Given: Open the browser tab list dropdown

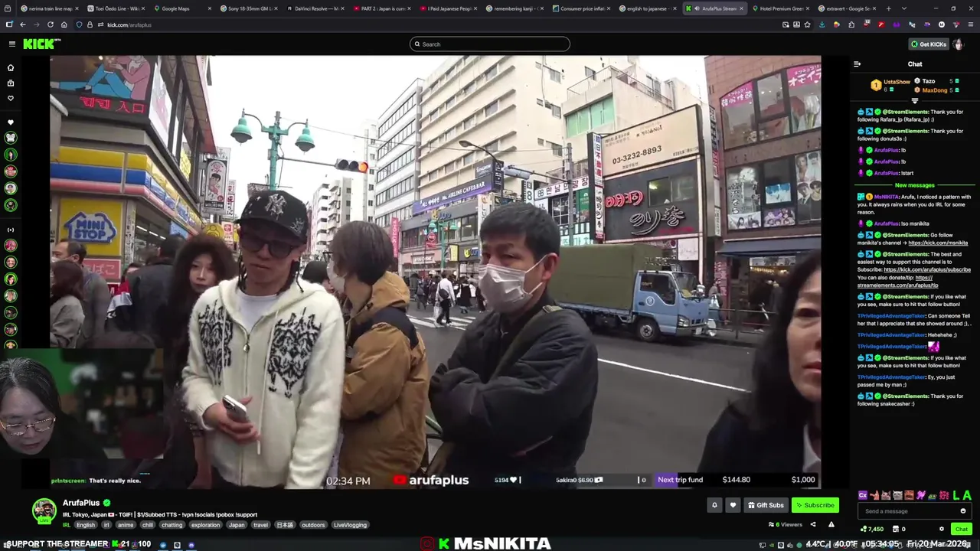Looking at the screenshot, I should pos(904,8).
